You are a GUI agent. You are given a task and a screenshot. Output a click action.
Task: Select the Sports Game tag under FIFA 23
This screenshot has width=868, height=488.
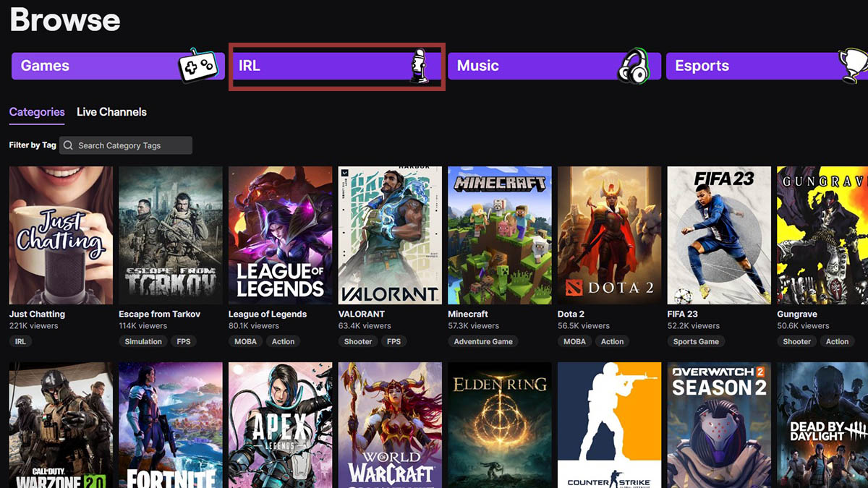tap(696, 341)
